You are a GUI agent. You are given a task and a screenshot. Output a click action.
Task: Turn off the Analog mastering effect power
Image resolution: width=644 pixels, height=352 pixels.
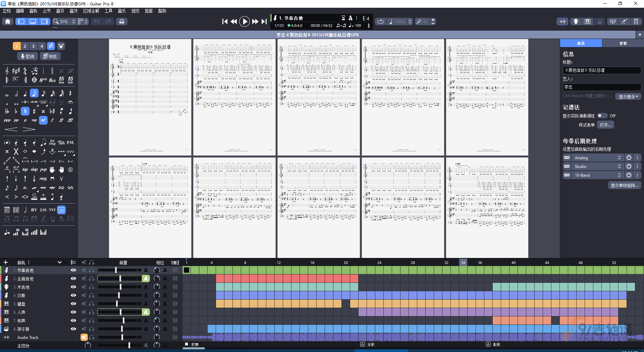point(629,158)
